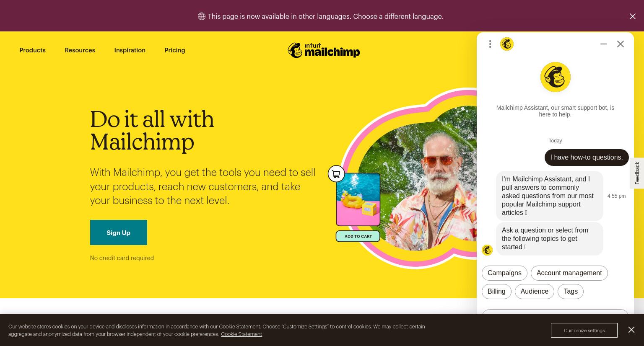The height and width of the screenshot is (346, 644).
Task: Minimize the Mailchimp Assistant chat panel
Action: click(604, 44)
